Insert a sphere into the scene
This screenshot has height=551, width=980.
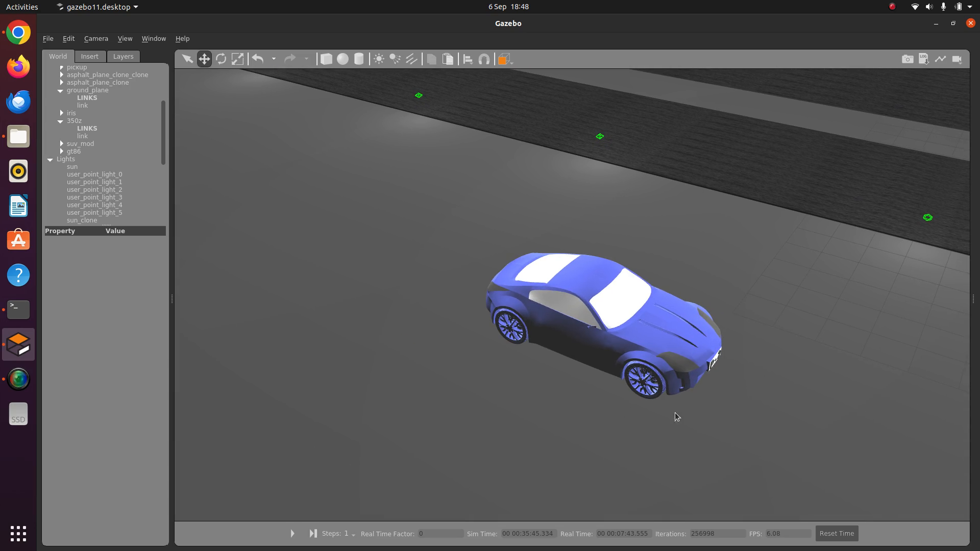(x=342, y=59)
